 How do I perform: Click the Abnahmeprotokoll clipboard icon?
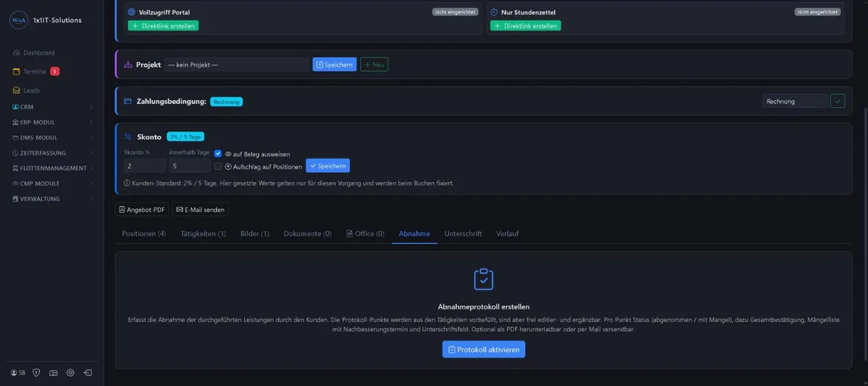coord(483,279)
